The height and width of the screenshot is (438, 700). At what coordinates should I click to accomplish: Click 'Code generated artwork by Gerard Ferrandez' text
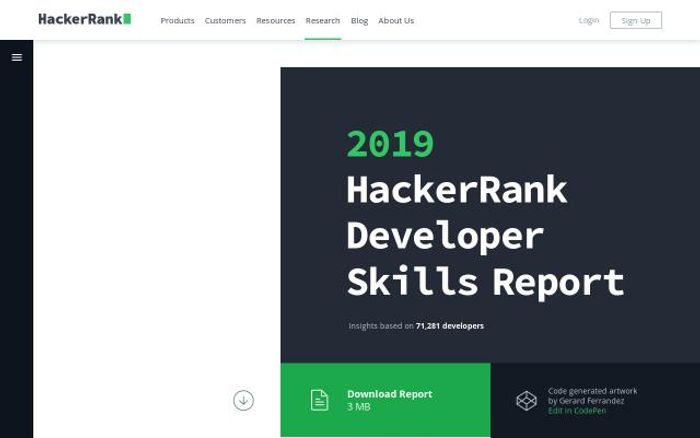(592, 396)
